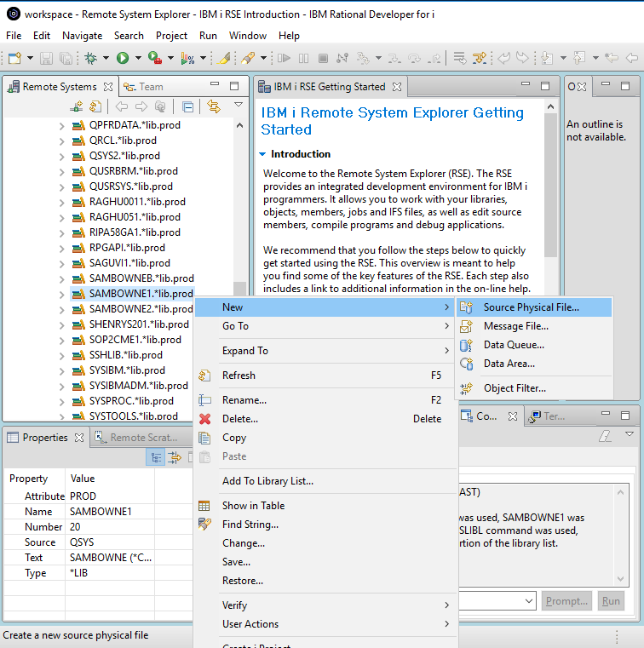Viewport: 644px width, 648px height.
Task: Click Add To Library List menu entry
Action: click(x=267, y=481)
